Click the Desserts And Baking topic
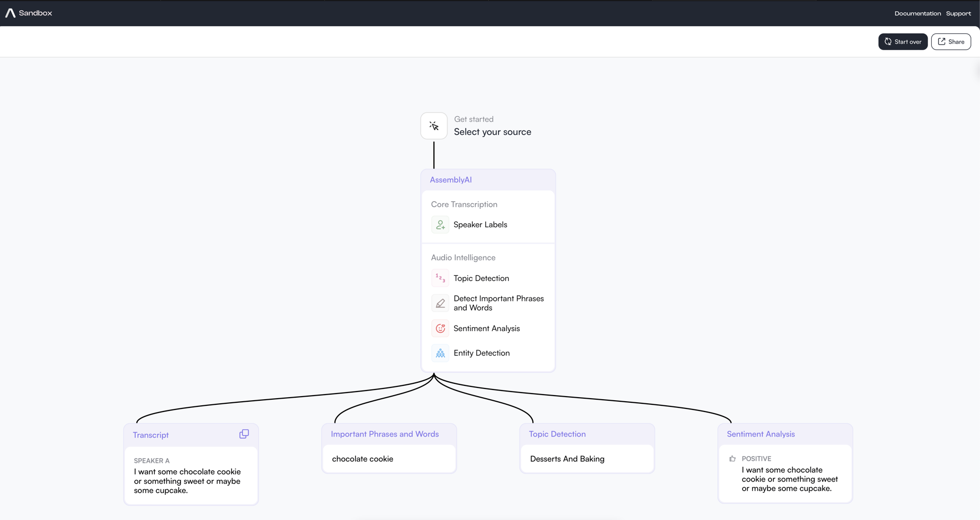Viewport: 980px width, 520px height. pyautogui.click(x=567, y=459)
